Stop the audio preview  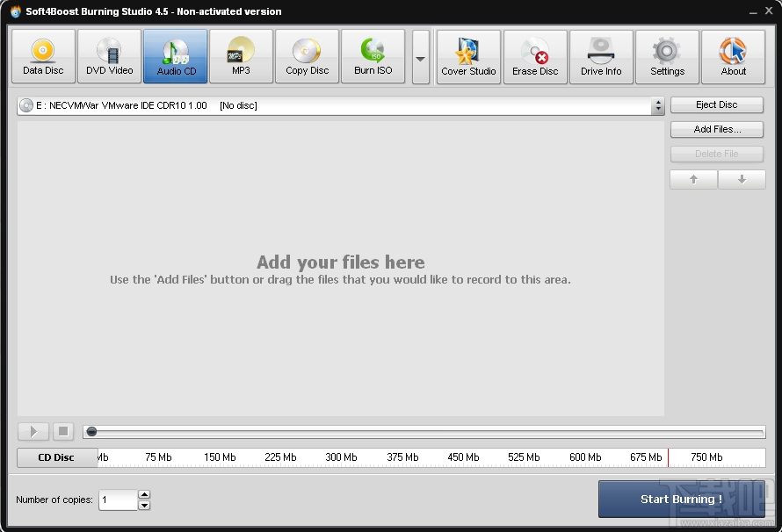coord(63,431)
